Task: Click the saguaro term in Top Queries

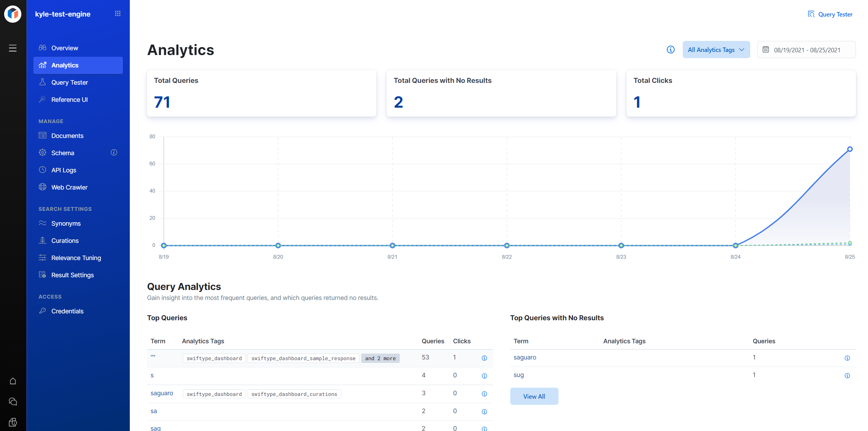Action: [161, 393]
